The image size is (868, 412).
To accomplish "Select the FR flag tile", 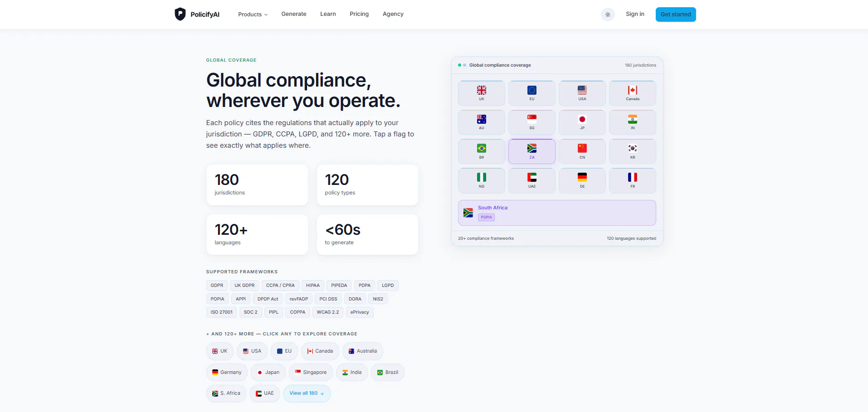I will pyautogui.click(x=633, y=181).
